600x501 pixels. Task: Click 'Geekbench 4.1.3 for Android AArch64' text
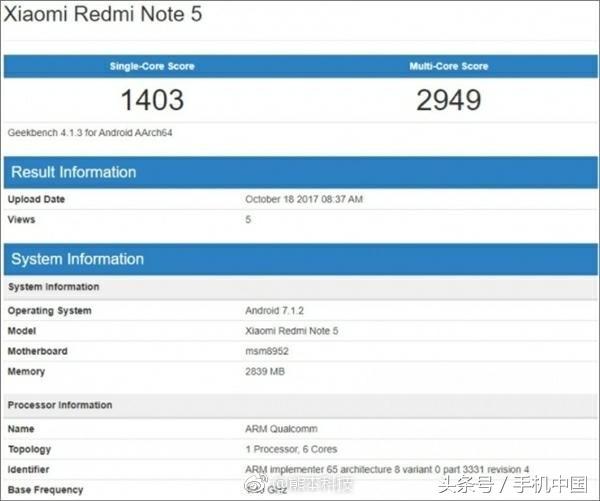[x=90, y=133]
